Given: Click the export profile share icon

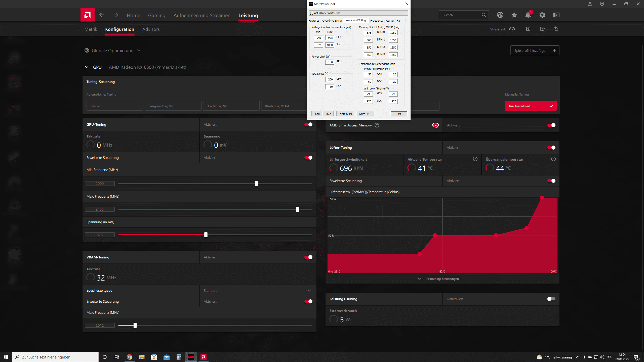Looking at the screenshot, I should [542, 29].
